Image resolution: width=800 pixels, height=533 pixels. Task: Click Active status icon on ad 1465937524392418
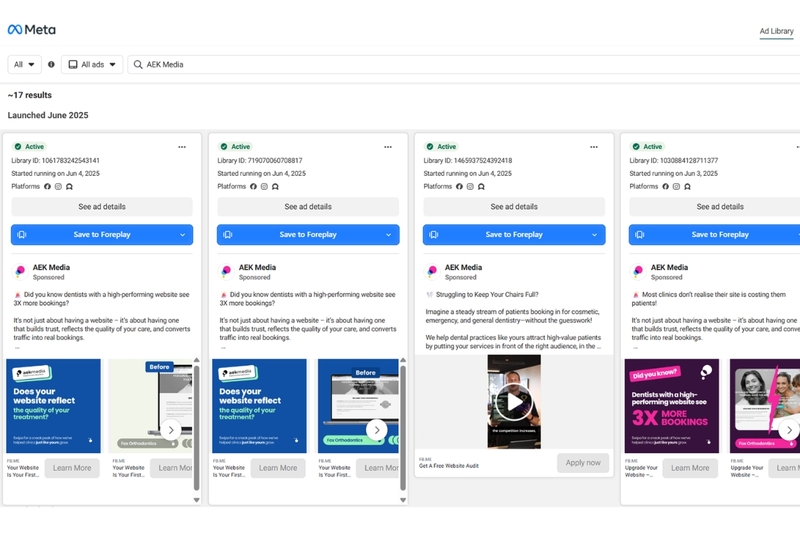pos(430,146)
